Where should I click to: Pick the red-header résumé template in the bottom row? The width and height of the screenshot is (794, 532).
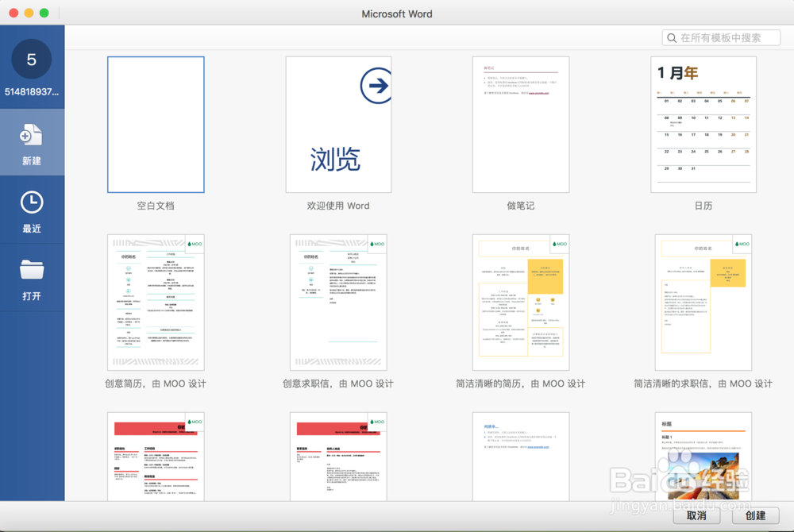pos(156,456)
